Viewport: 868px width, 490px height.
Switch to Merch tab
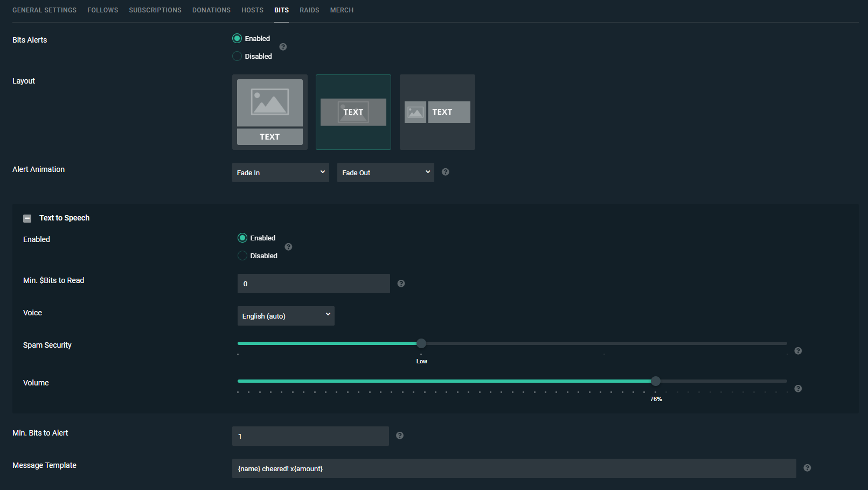coord(342,10)
